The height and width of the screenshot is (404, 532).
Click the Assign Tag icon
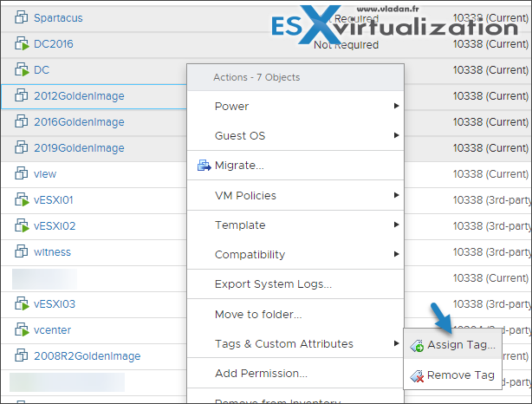click(x=417, y=346)
